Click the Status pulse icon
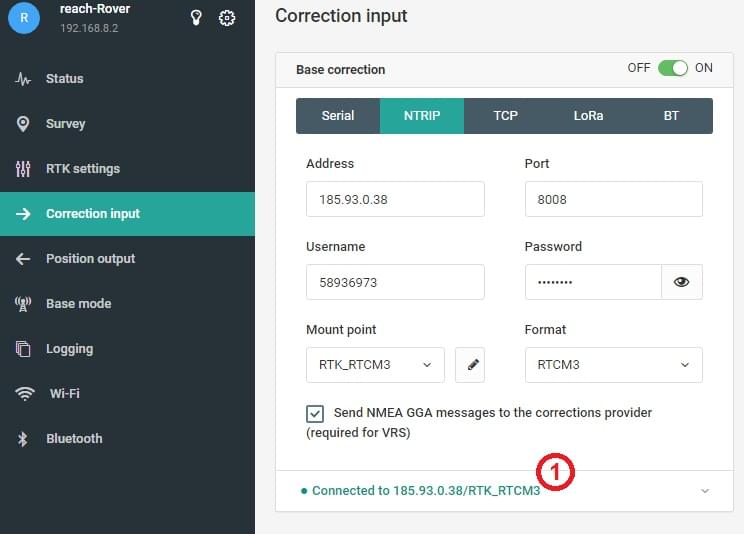This screenshot has height=534, width=744. tap(23, 79)
